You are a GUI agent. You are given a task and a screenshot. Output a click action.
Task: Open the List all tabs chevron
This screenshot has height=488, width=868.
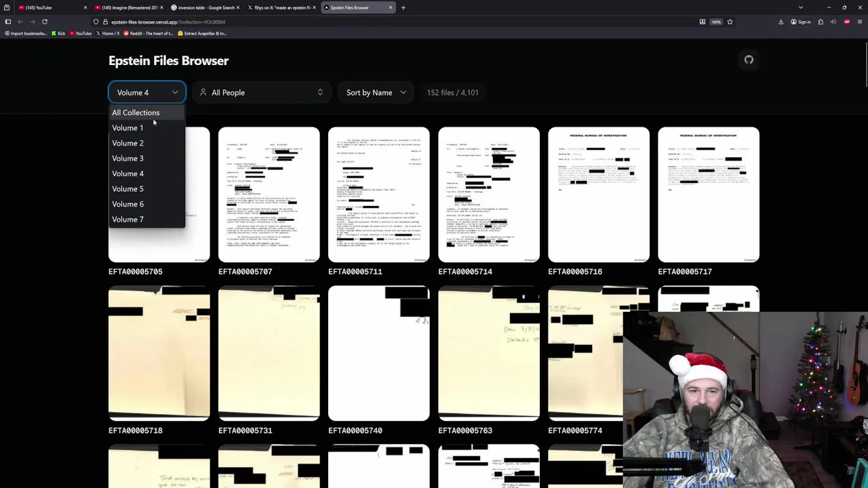pyautogui.click(x=801, y=7)
